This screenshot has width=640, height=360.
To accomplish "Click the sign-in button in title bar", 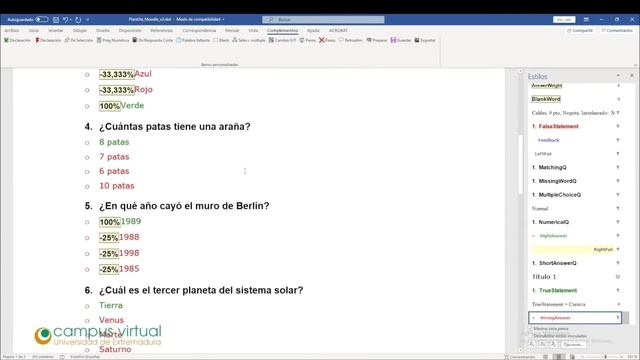I will tap(564, 19).
